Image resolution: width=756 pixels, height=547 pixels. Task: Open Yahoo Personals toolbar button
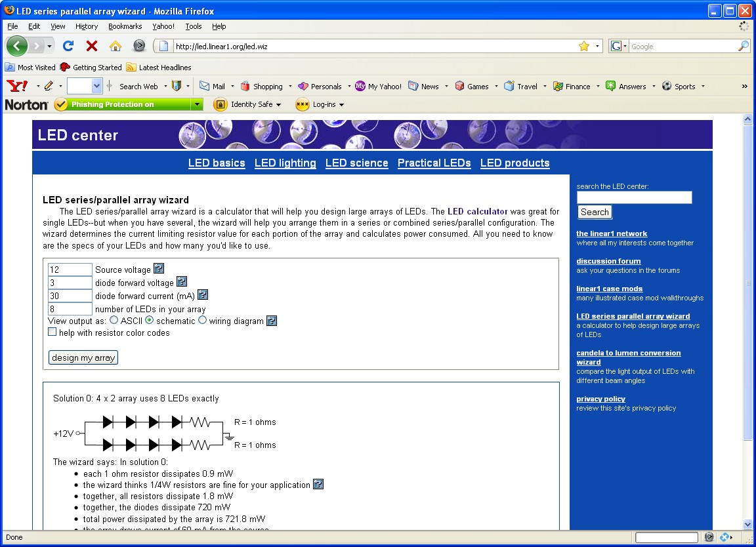(x=320, y=87)
